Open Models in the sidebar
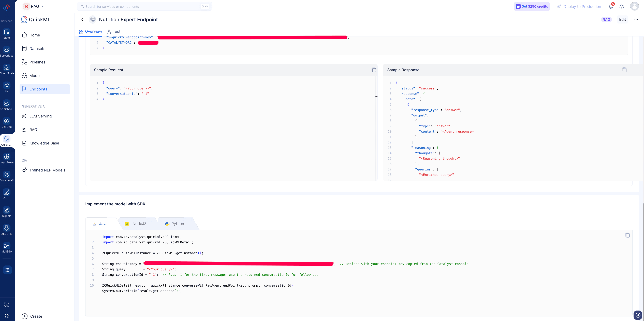644x321 pixels. coord(45,76)
